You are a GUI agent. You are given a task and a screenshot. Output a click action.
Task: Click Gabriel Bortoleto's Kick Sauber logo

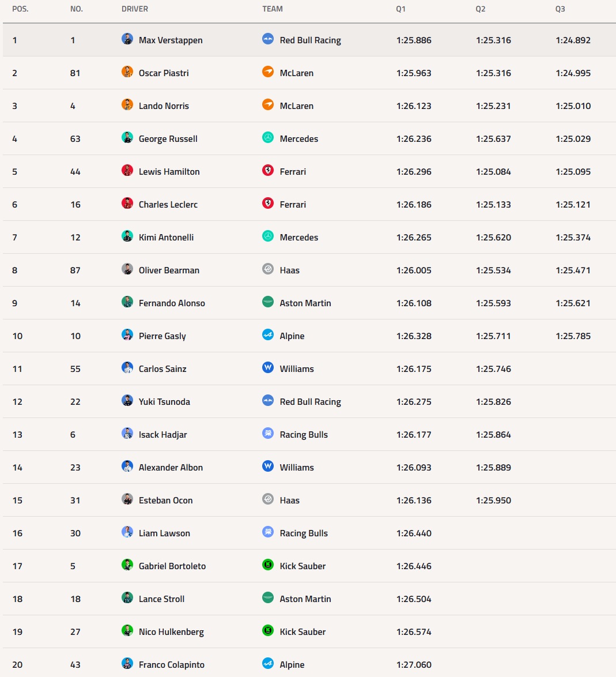point(268,565)
